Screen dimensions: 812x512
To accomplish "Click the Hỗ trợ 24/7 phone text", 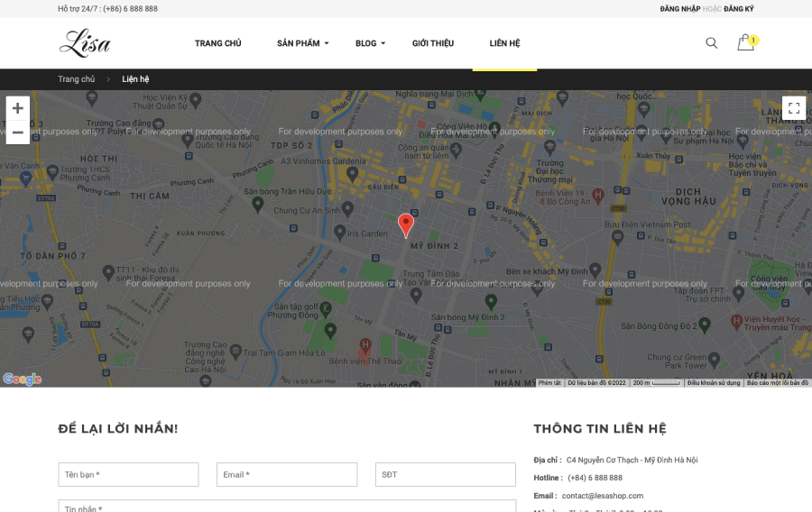I will pos(107,9).
